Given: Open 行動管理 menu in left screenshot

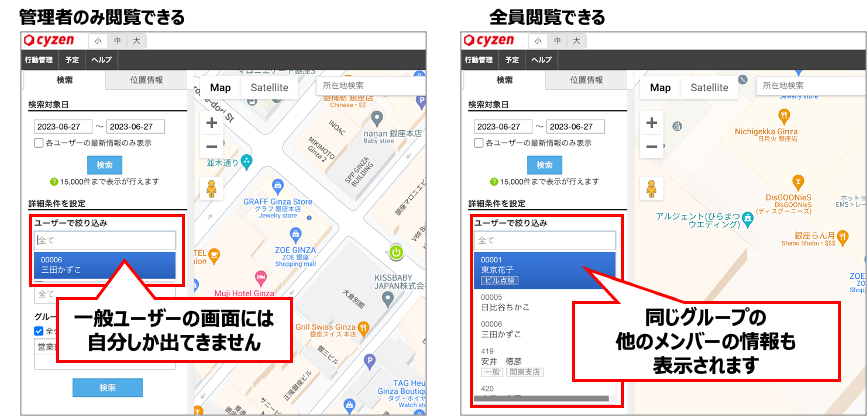Looking at the screenshot, I should tap(39, 60).
